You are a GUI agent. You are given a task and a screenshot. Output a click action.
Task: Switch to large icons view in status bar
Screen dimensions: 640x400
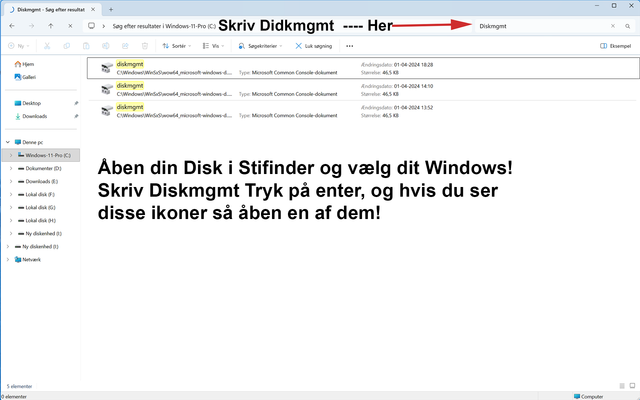point(632,386)
